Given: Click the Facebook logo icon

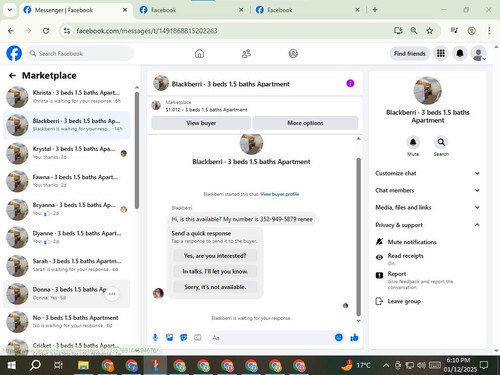Looking at the screenshot, I should pos(14,53).
